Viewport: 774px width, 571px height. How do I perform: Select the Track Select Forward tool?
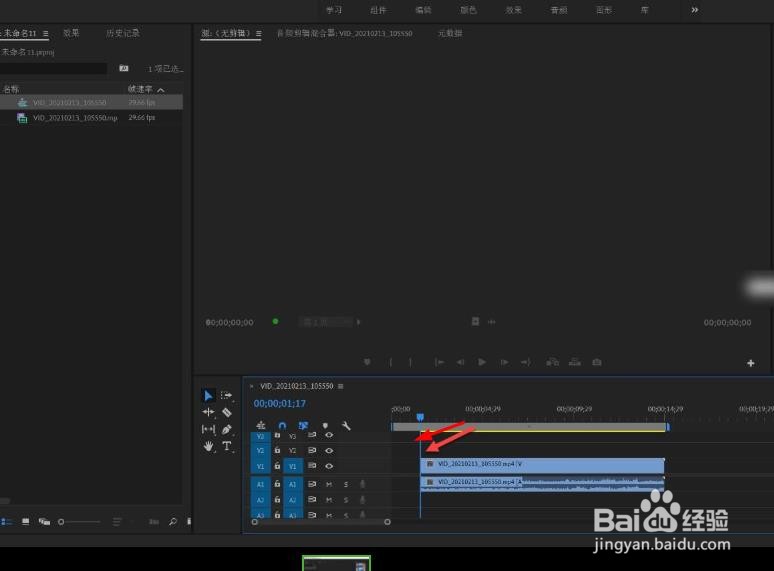[227, 395]
